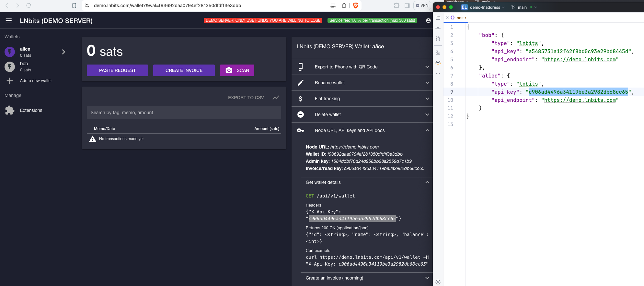Click the browser address bar URL
The image size is (644, 286).
[167, 6]
